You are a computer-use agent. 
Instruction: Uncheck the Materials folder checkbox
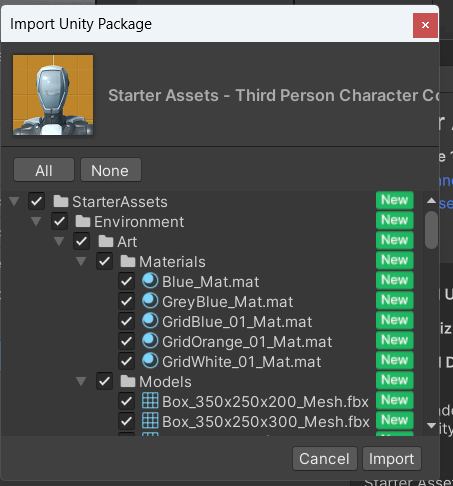[x=104, y=261]
